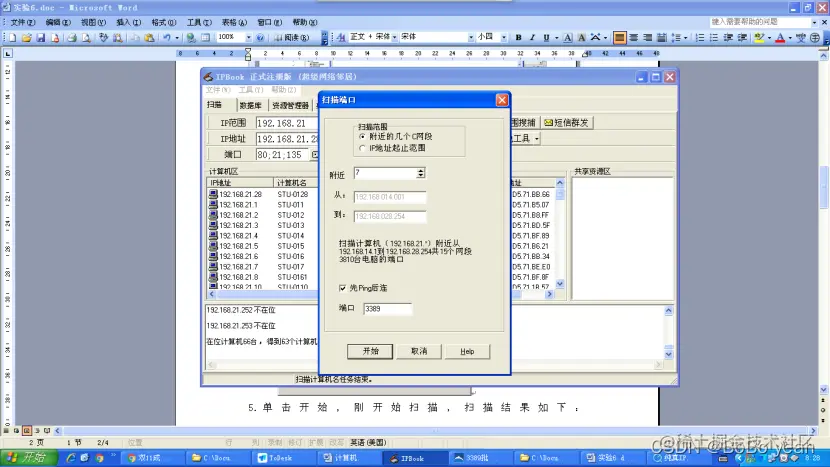This screenshot has width=830, height=467.
Task: Increase the paragraph indent
Action: tap(742, 38)
